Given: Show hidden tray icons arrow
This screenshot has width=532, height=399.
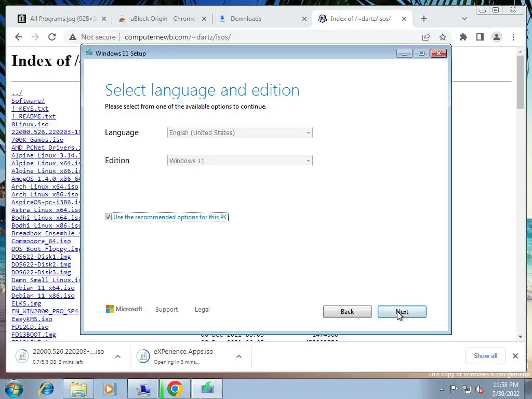Looking at the screenshot, I should point(442,389).
